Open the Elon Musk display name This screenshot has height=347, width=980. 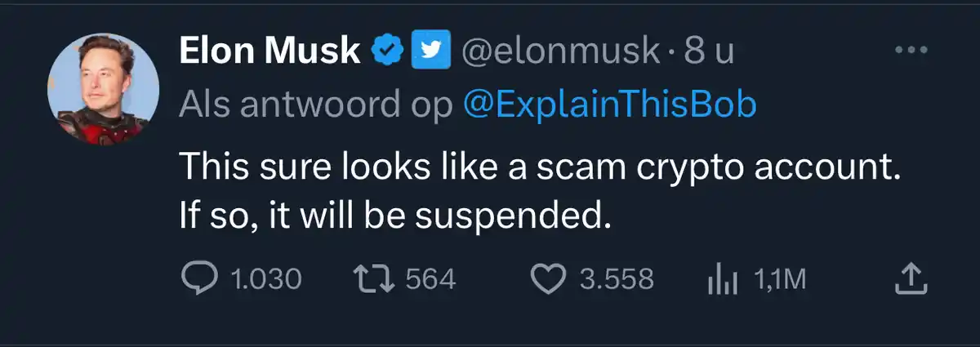(269, 52)
